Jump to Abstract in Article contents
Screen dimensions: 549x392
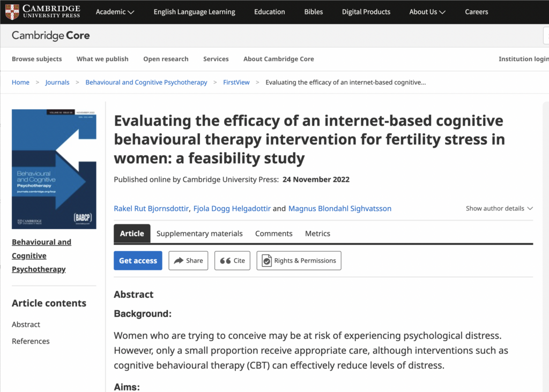[26, 325]
